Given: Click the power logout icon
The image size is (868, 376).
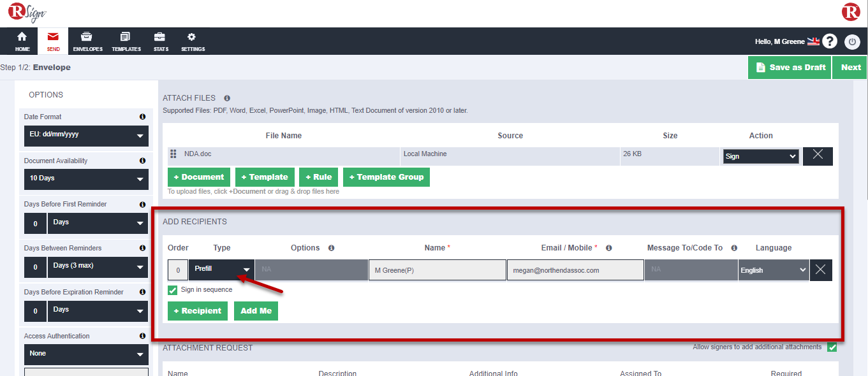Looking at the screenshot, I should [x=852, y=41].
